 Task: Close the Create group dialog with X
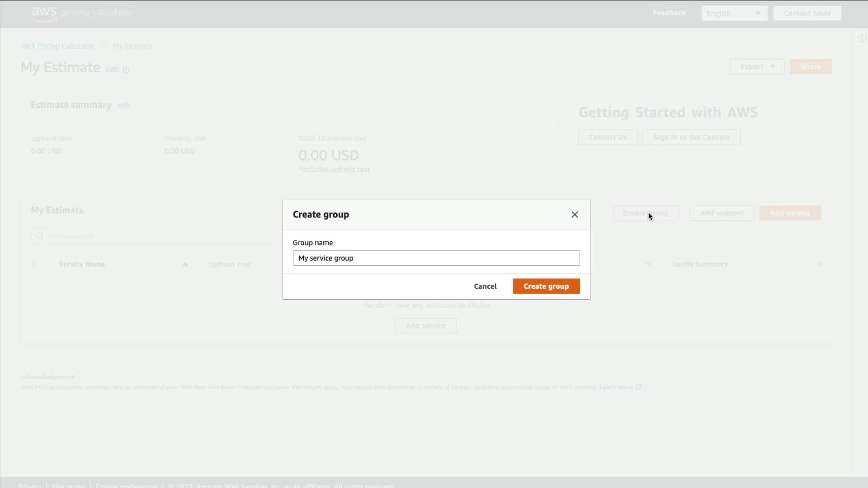click(x=575, y=215)
